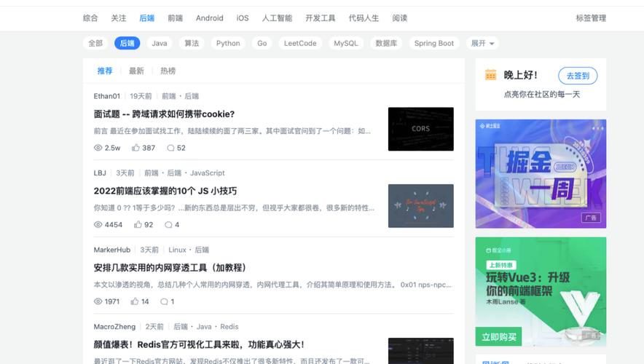Open 阅读 category tab
Image resolution: width=644 pixels, height=364 pixels.
(x=400, y=18)
